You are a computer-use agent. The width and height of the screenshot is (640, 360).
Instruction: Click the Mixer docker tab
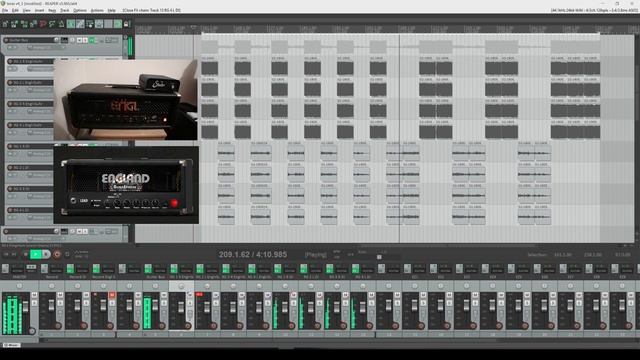11,345
